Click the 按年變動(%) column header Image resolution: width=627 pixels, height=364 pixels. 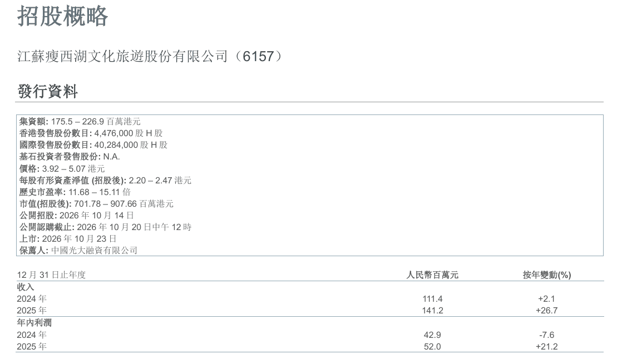(x=547, y=275)
